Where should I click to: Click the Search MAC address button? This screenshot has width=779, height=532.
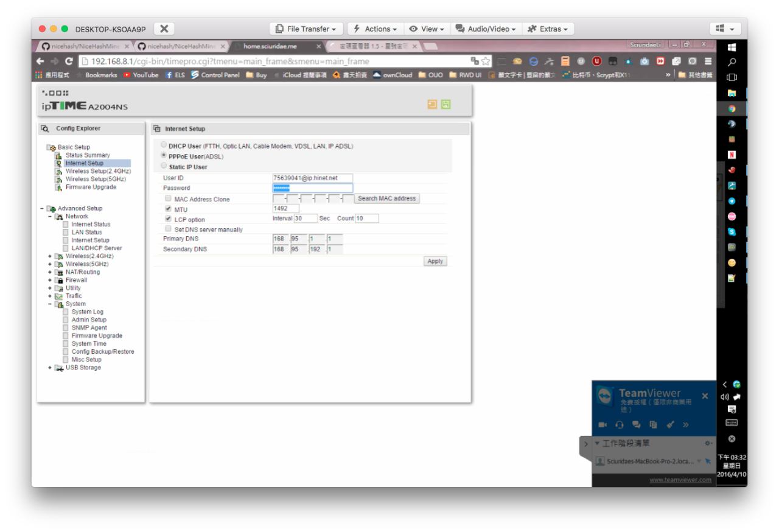point(388,198)
